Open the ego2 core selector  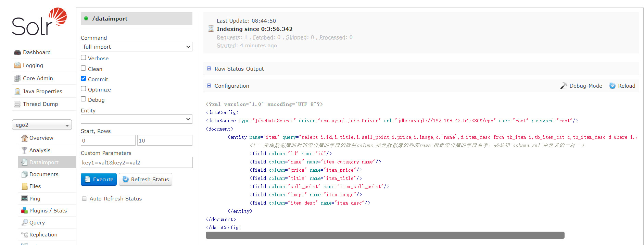tap(42, 125)
